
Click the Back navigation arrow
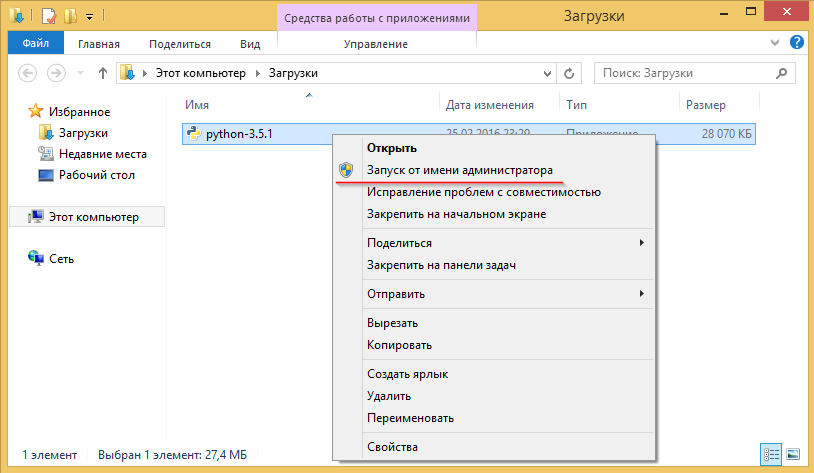[28, 73]
